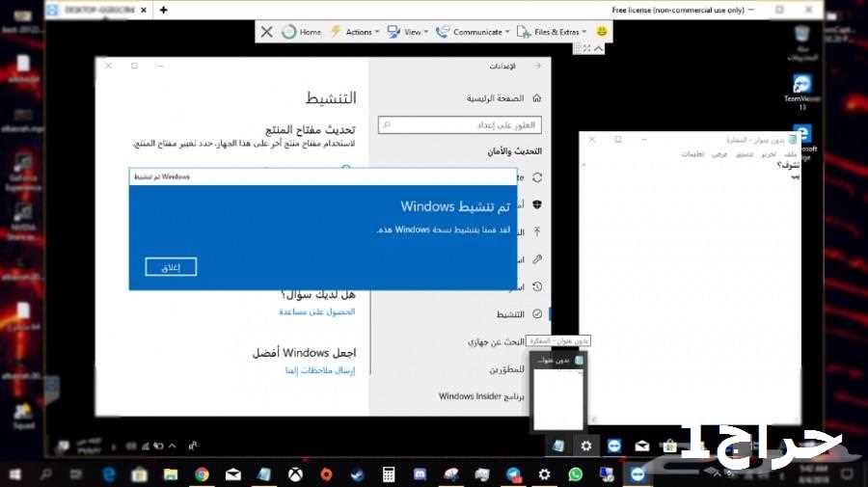Select Activation item in Settings sidebar
Screen dimensions: 868x487
[x=519, y=313]
